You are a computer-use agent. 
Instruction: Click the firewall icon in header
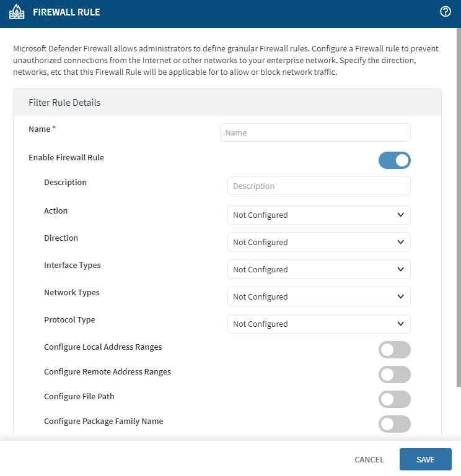(x=16, y=13)
